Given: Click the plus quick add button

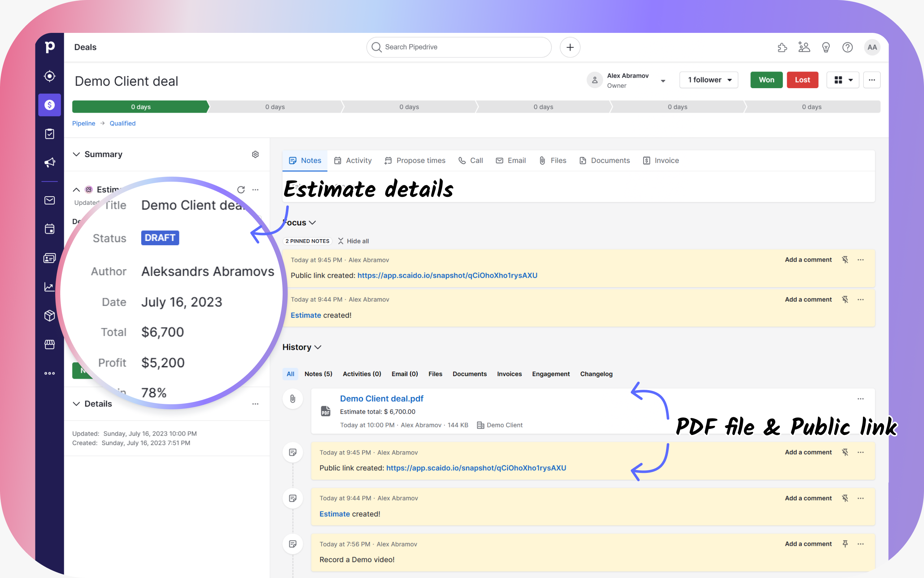Looking at the screenshot, I should click(x=570, y=47).
